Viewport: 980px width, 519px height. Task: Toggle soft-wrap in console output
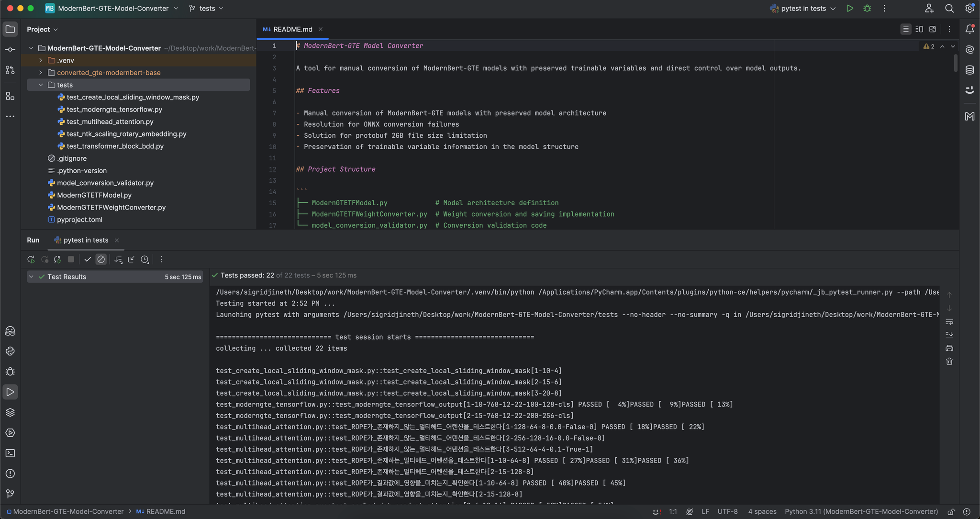tap(949, 321)
